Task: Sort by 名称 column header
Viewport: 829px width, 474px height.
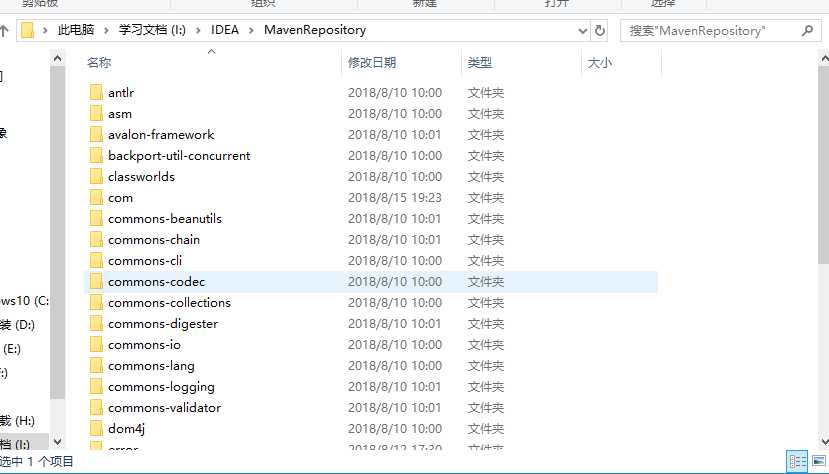Action: [99, 62]
